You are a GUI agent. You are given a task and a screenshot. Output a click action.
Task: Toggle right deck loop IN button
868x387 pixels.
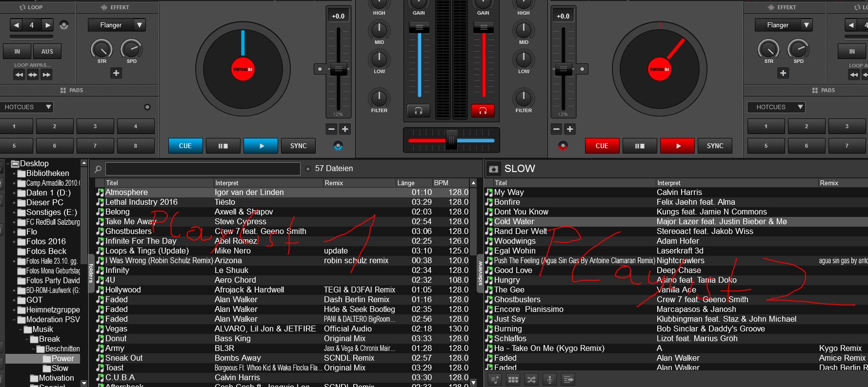coord(852,51)
